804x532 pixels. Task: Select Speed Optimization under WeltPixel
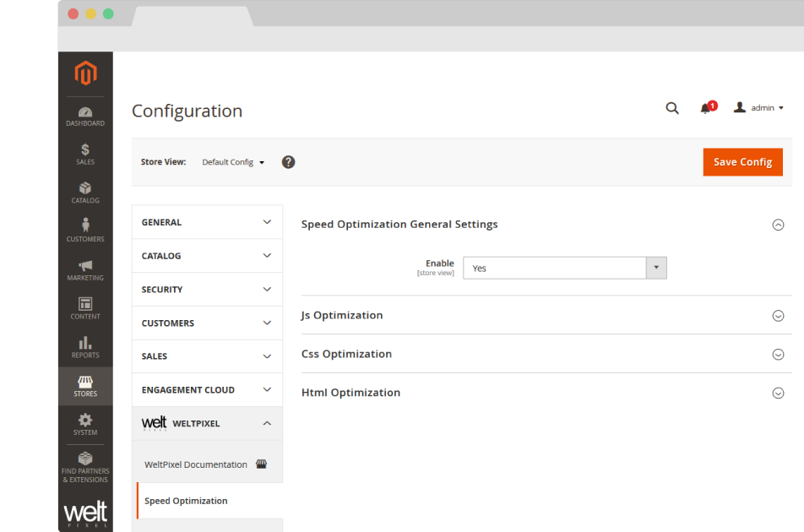pos(186,501)
